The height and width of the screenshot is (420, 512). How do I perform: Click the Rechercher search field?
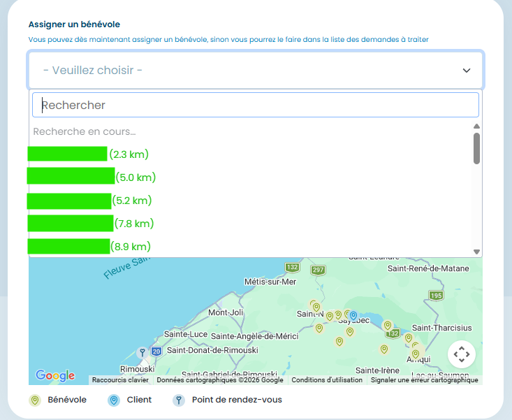coord(256,106)
